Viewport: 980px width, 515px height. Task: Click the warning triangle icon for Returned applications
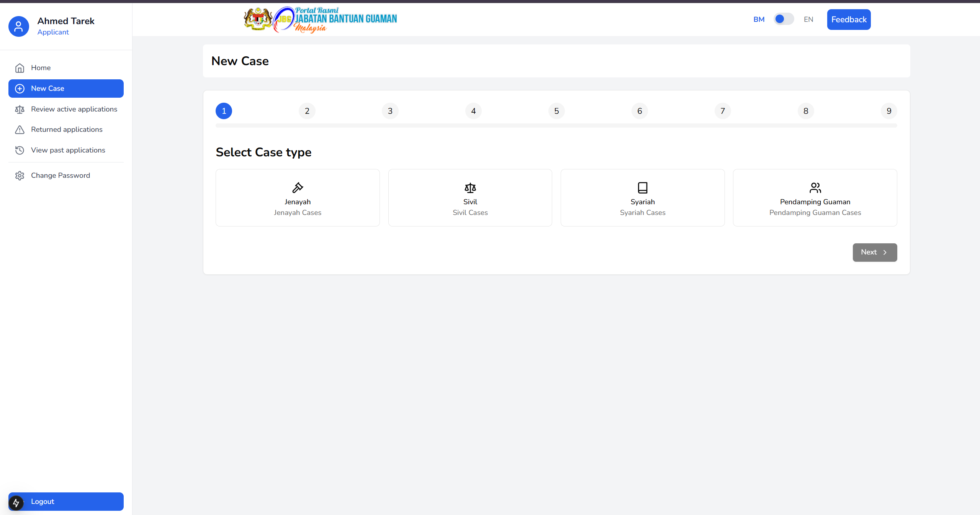coord(20,130)
